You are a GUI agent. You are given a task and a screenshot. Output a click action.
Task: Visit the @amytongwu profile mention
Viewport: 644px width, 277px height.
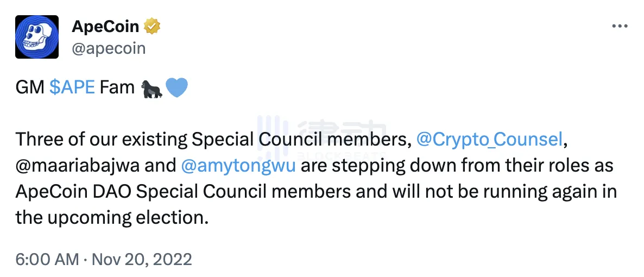[237, 166]
